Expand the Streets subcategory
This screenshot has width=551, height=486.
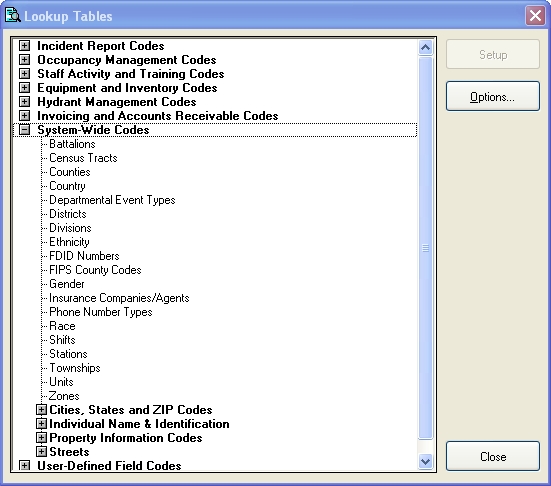tap(41, 452)
